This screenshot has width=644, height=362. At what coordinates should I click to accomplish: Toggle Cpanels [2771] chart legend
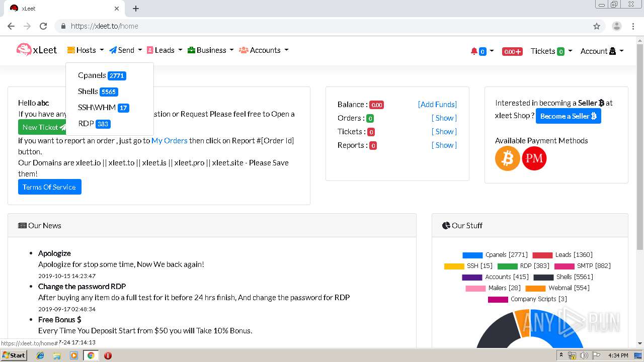pos(495,255)
